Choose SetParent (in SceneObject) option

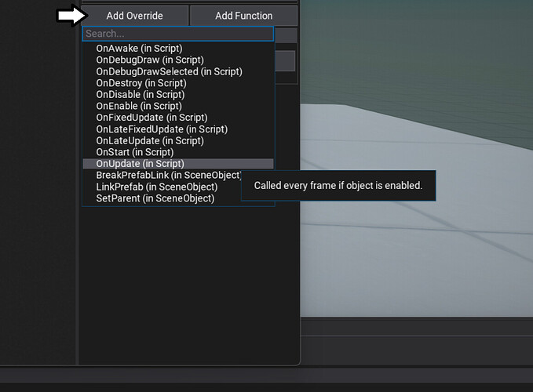pos(155,198)
